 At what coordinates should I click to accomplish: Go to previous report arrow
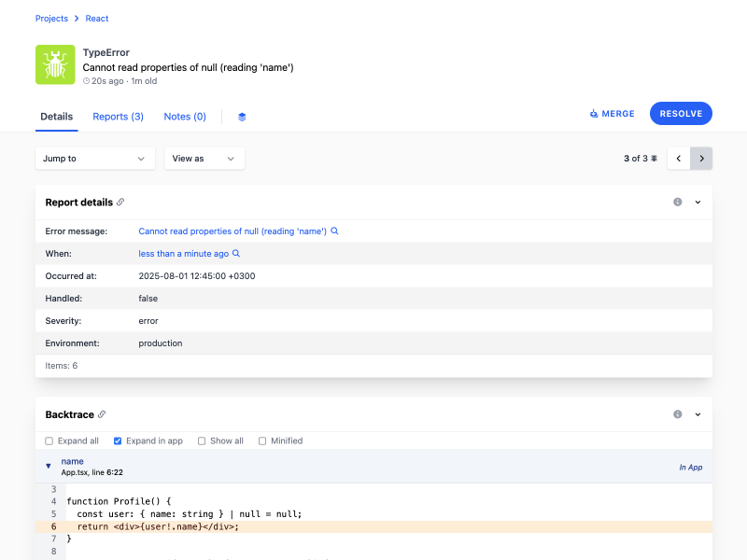[679, 158]
